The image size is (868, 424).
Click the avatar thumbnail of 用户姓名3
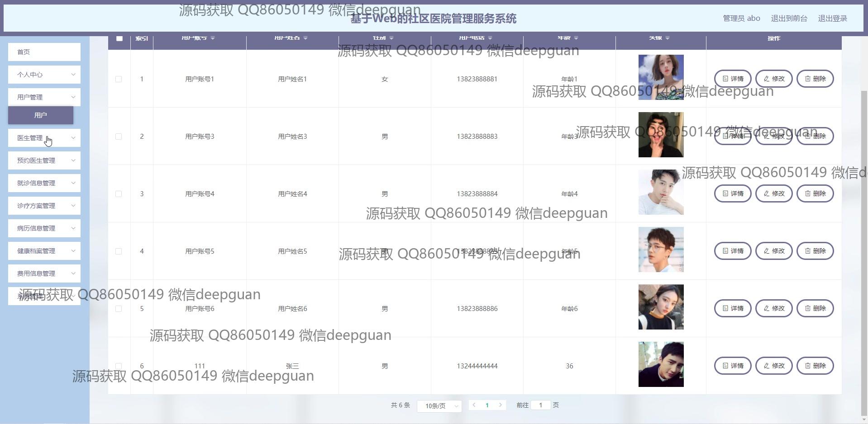click(x=661, y=135)
